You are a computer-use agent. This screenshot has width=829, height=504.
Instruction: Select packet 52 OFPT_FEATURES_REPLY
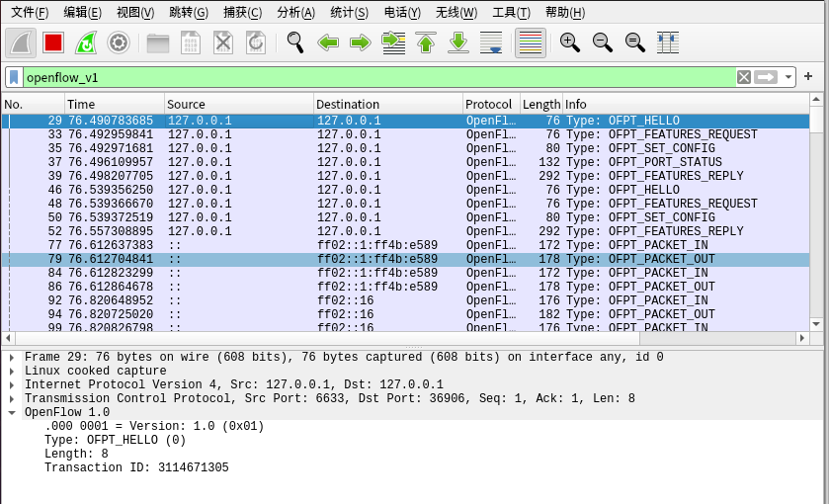pos(405,231)
